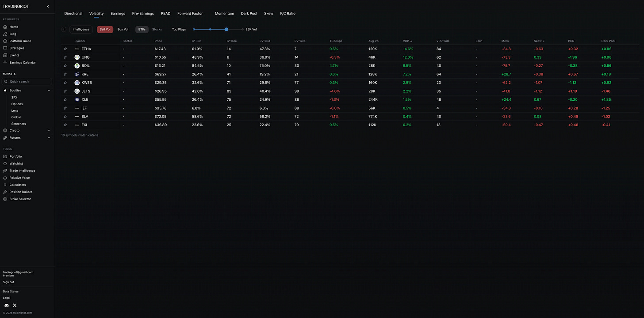644x318 pixels.
Task: Click the info icon beside Intelligence
Action: [64, 30]
